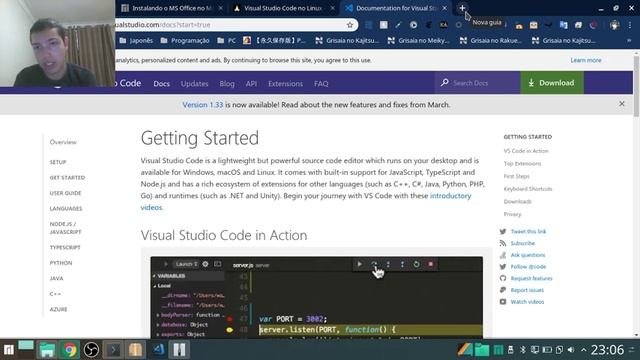Switch to the Instalando o MS Office tab
Viewport: 640px width, 360px height.
(171, 8)
